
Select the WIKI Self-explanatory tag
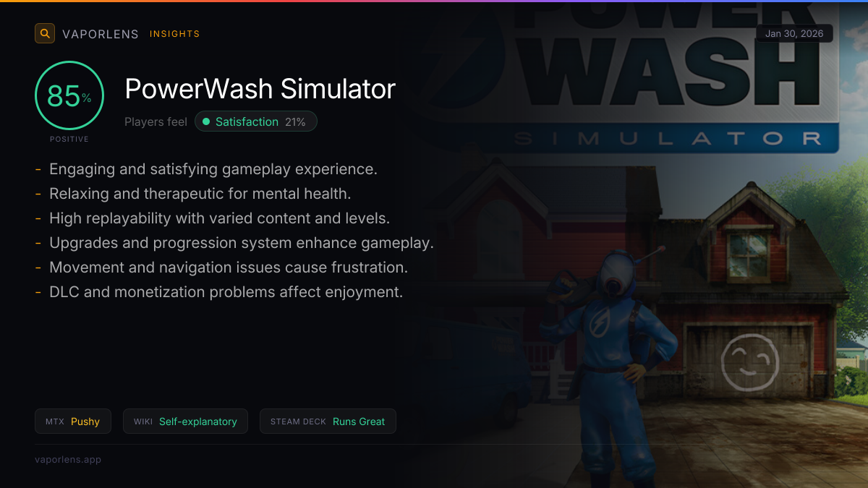(185, 421)
